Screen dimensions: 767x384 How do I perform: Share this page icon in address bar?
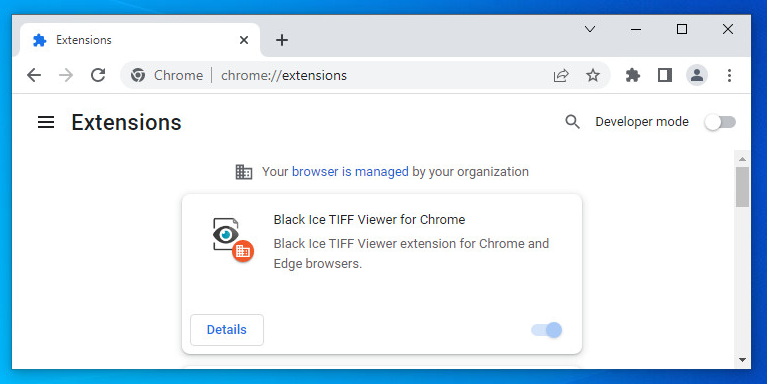coord(561,75)
